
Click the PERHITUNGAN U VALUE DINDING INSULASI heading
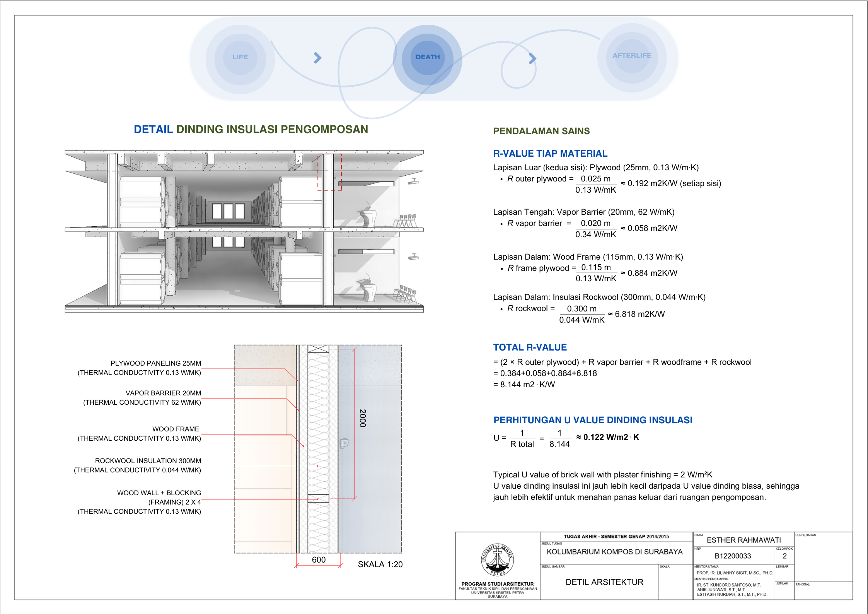pyautogui.click(x=593, y=420)
